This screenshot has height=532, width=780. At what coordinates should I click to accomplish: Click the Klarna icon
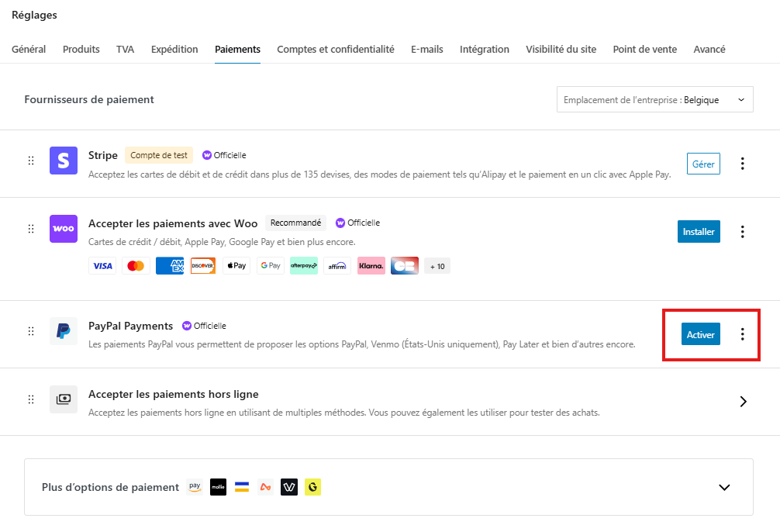pyautogui.click(x=371, y=266)
